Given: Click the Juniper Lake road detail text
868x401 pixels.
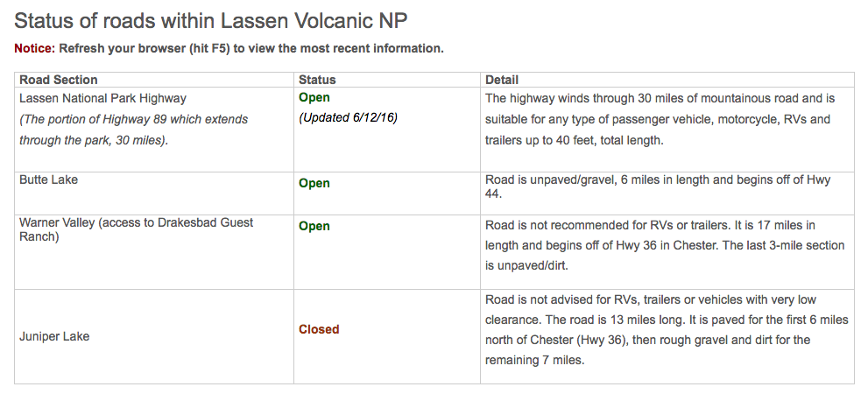Looking at the screenshot, I should [x=667, y=330].
